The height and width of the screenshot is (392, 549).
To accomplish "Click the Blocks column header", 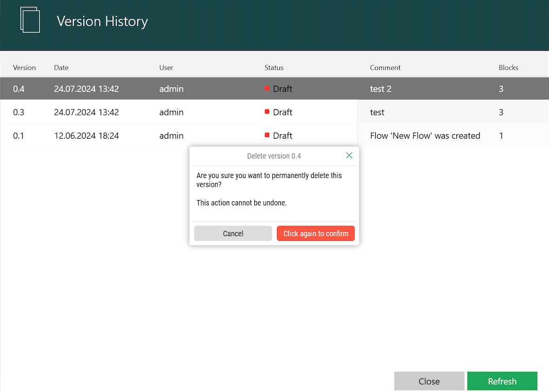I will click(x=508, y=68).
